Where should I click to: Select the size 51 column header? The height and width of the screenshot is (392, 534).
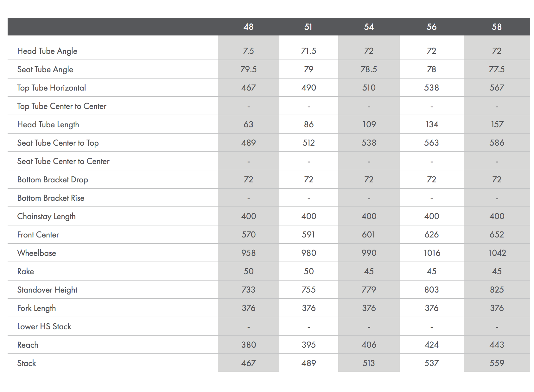[x=308, y=27]
